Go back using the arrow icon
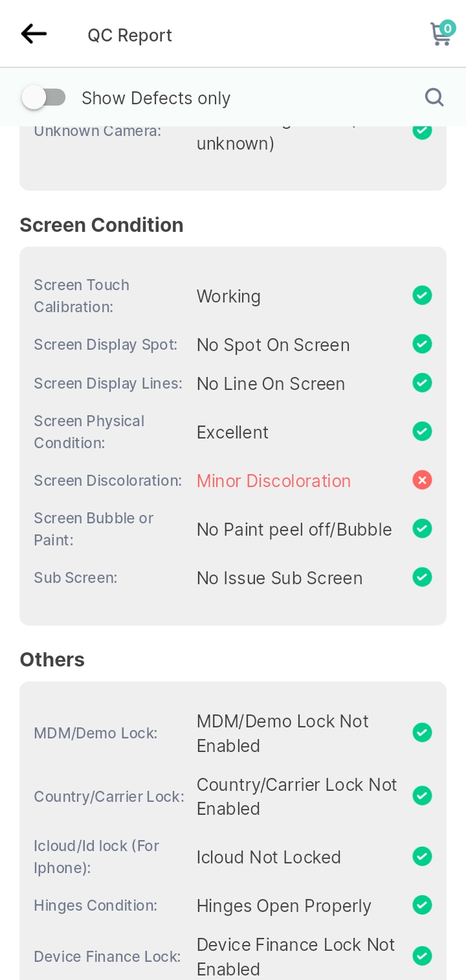The height and width of the screenshot is (980, 466). [x=34, y=34]
